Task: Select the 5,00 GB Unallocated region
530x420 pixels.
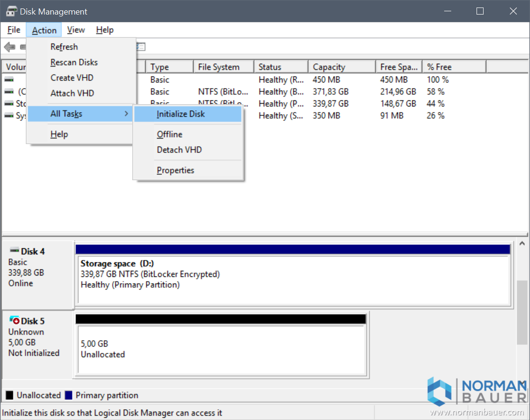Action: click(221, 349)
